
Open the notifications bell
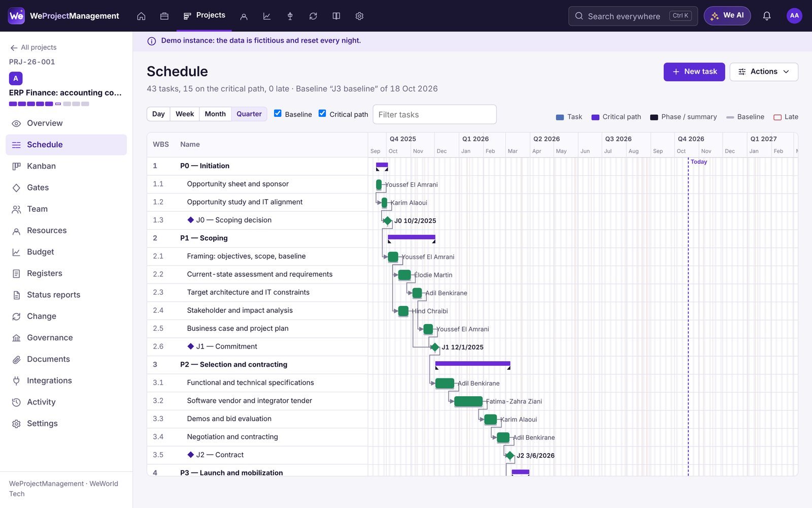coord(767,16)
